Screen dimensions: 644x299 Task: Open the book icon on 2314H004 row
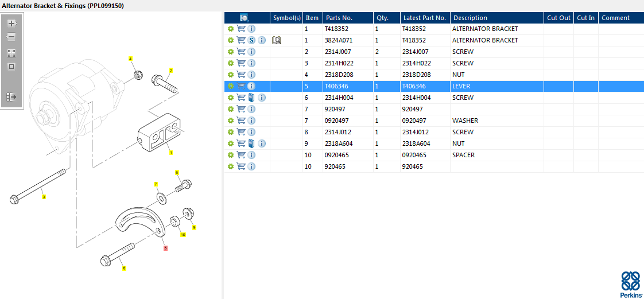tap(252, 98)
